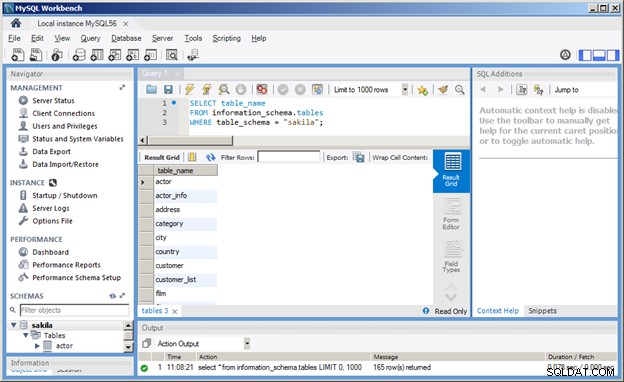Run EXPLAIN on current statement
Viewport: 624px width, 382px height.
(224, 90)
